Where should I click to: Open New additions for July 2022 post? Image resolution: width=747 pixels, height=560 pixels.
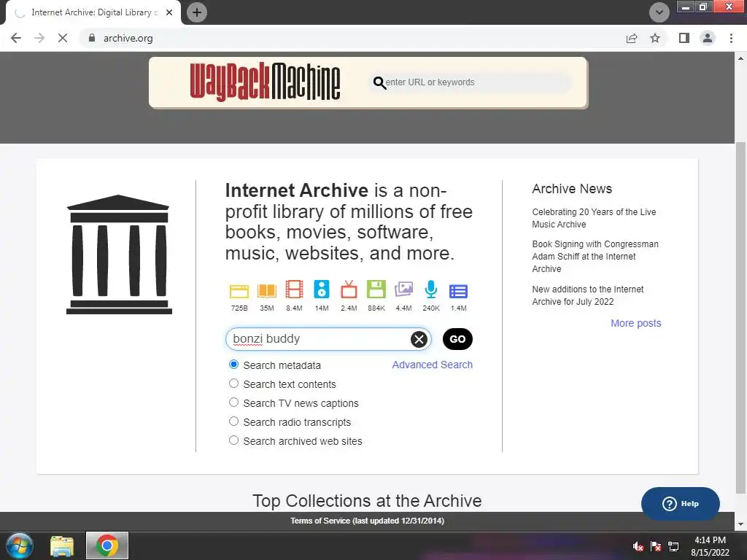587,295
